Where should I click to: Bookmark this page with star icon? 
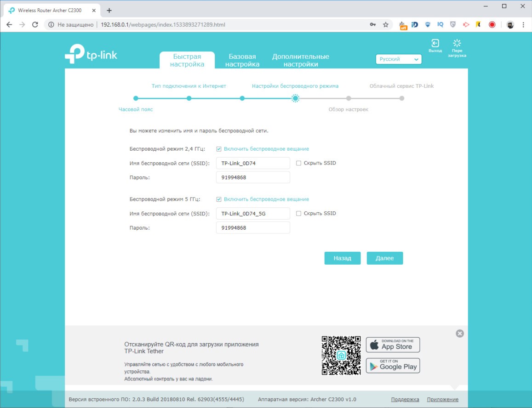385,25
